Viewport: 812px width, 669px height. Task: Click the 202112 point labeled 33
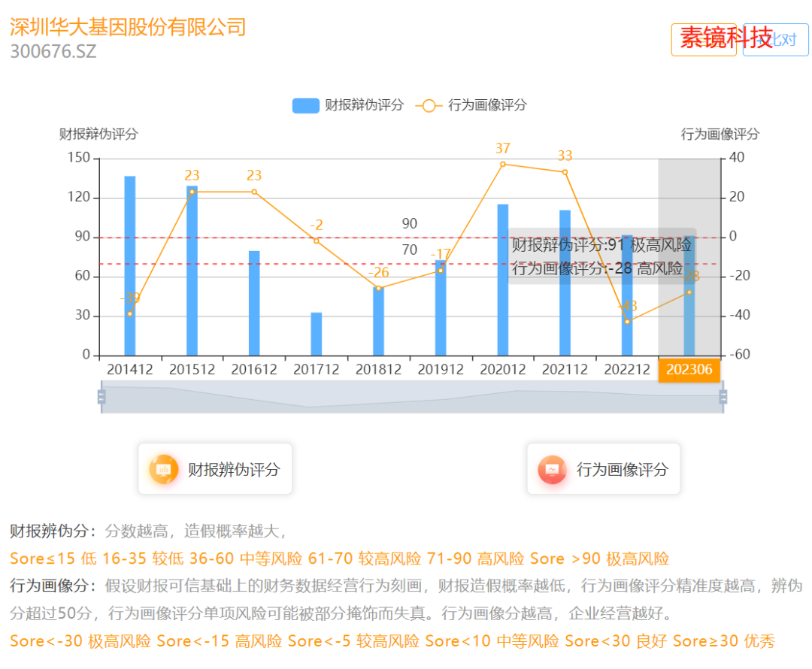(565, 172)
